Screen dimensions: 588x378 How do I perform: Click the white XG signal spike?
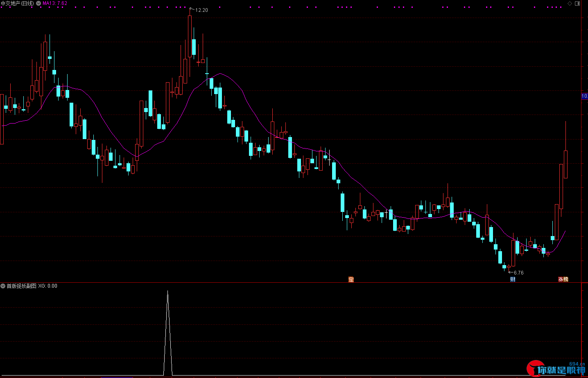(167, 333)
